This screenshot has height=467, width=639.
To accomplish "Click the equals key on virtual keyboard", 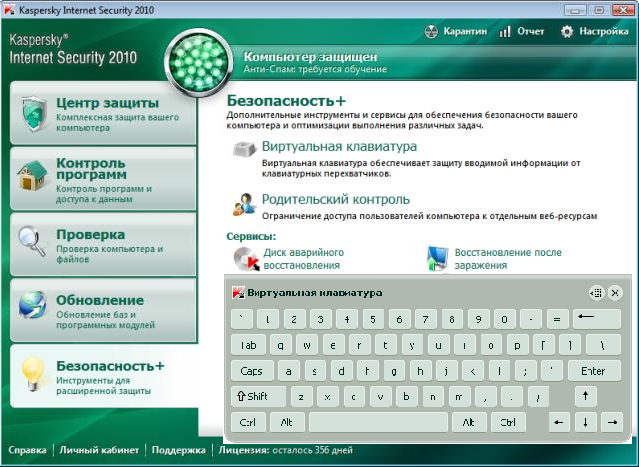I will (x=557, y=319).
